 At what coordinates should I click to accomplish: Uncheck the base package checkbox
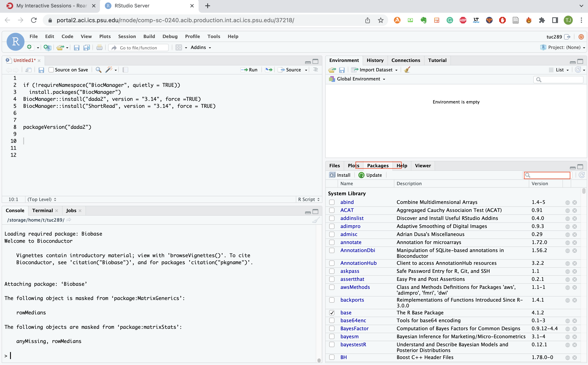pos(332,313)
